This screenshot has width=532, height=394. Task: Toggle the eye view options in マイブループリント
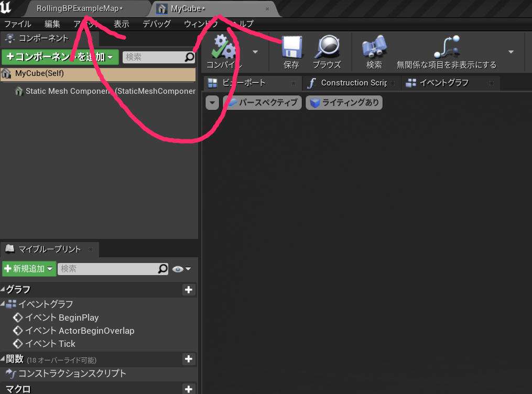pyautogui.click(x=181, y=269)
